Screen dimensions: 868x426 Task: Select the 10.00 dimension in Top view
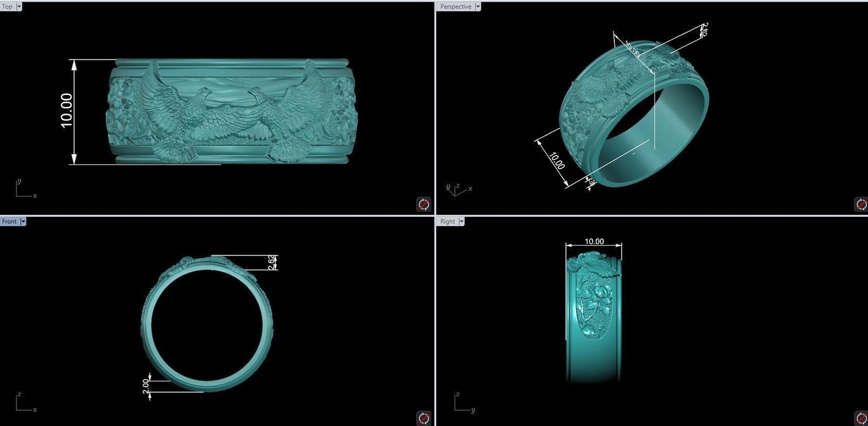(67, 111)
